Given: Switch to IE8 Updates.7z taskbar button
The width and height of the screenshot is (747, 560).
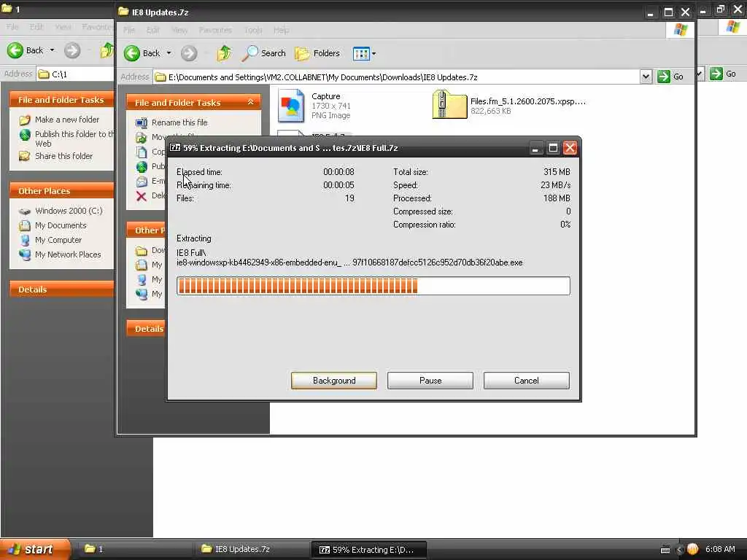Looking at the screenshot, I should click(252, 550).
